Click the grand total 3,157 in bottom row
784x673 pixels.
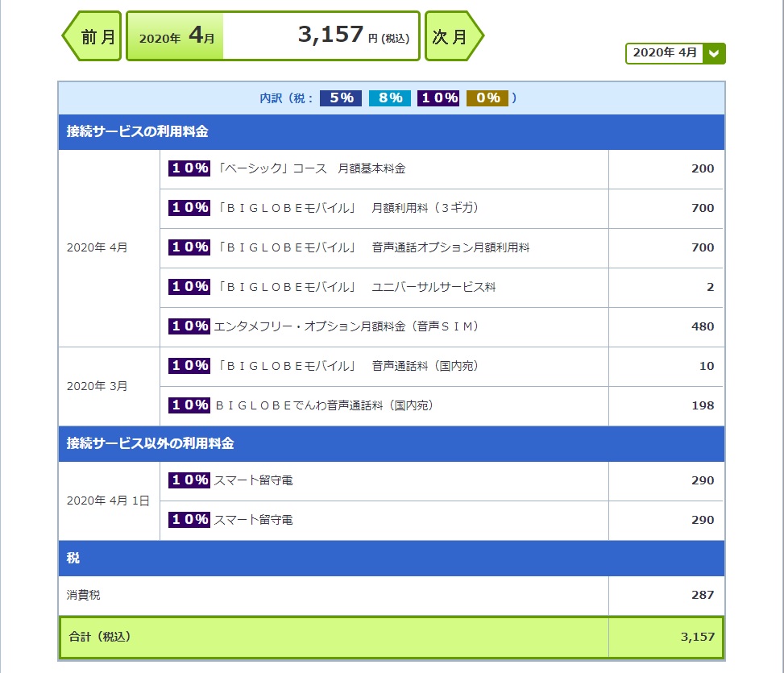pyautogui.click(x=698, y=637)
